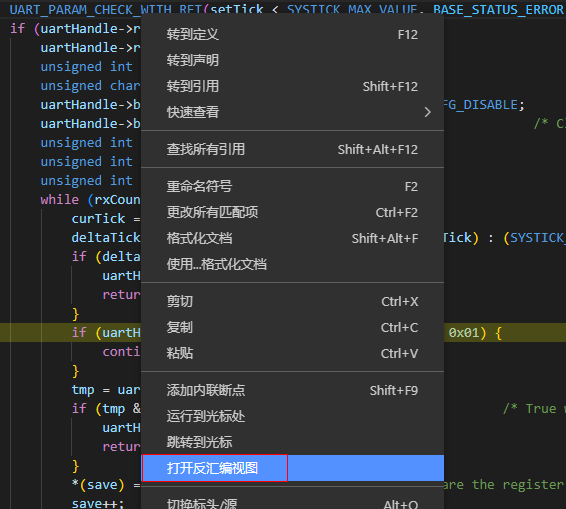This screenshot has height=509, width=566.
Task: Select 格式化文档 menu item
Action: pyautogui.click(x=292, y=239)
